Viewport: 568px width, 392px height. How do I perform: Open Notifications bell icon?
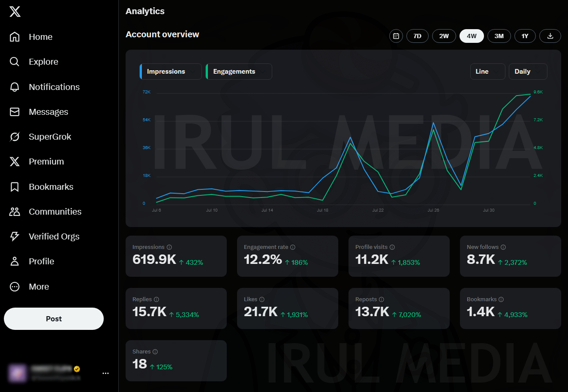pyautogui.click(x=15, y=87)
